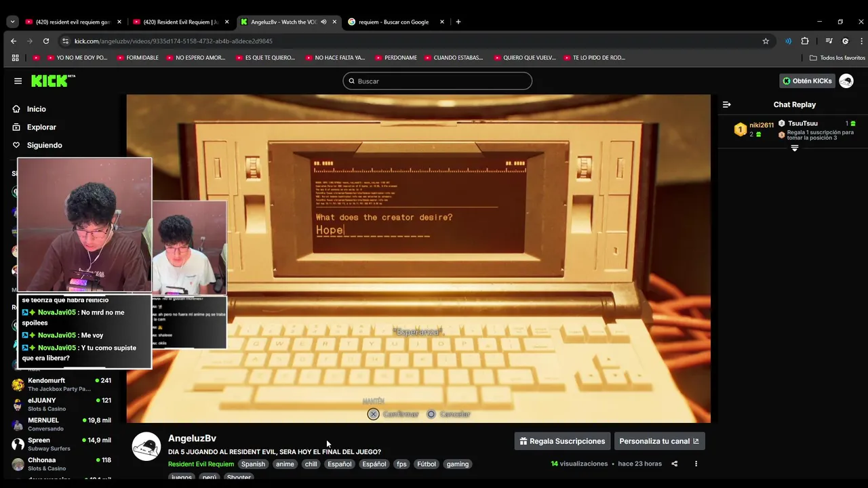Open AngeluzBv channel avatar
Screen dimensions: 868x488
click(x=146, y=446)
